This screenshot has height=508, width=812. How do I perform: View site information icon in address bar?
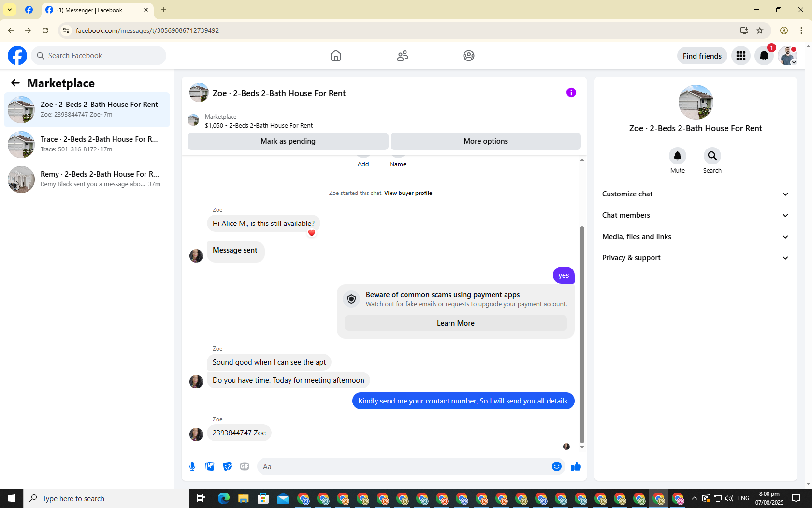tap(66, 30)
